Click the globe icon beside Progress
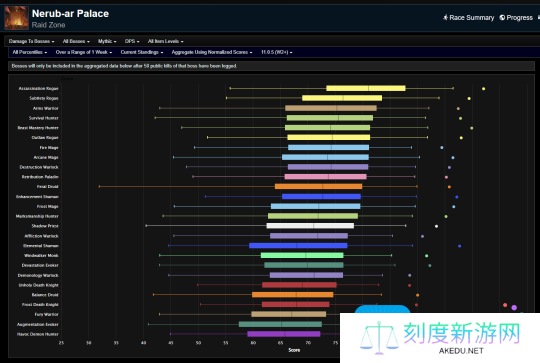This screenshot has width=540, height=363. pyautogui.click(x=502, y=18)
